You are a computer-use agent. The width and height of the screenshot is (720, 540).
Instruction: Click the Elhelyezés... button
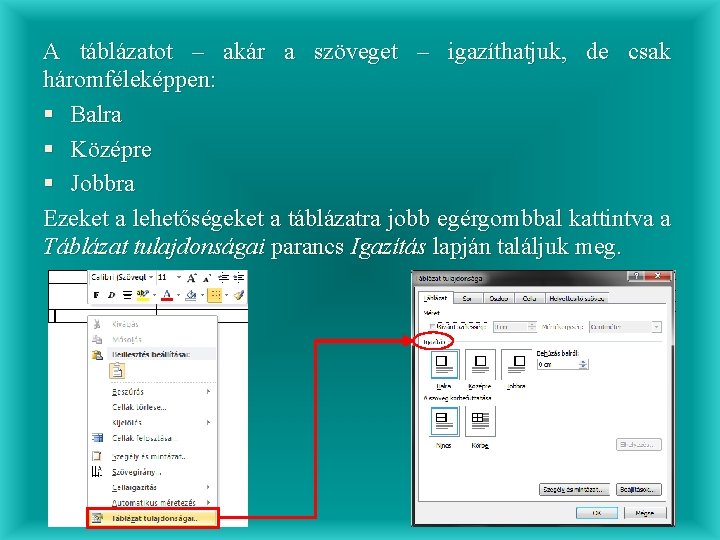pos(638,444)
